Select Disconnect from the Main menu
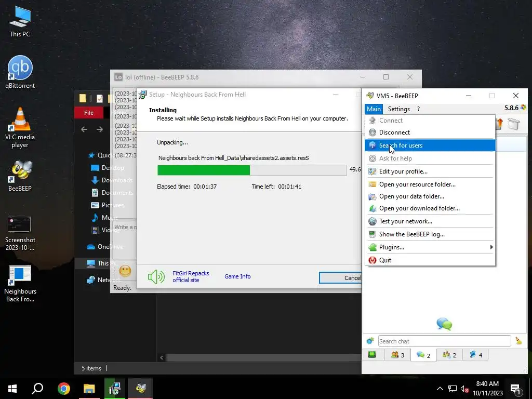This screenshot has width=532, height=399. 430,132
